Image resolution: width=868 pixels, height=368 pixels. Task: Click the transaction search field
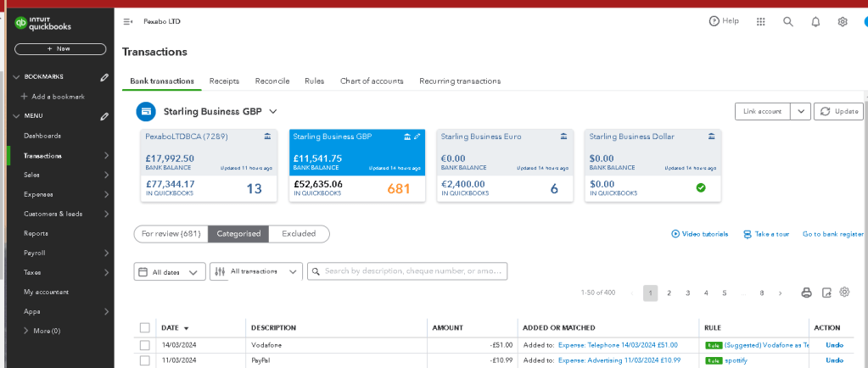[407, 271]
